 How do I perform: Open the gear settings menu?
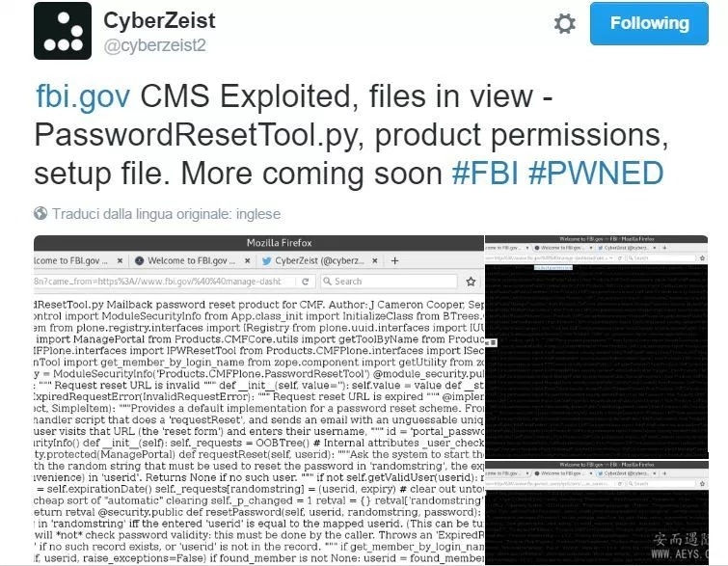tap(565, 23)
